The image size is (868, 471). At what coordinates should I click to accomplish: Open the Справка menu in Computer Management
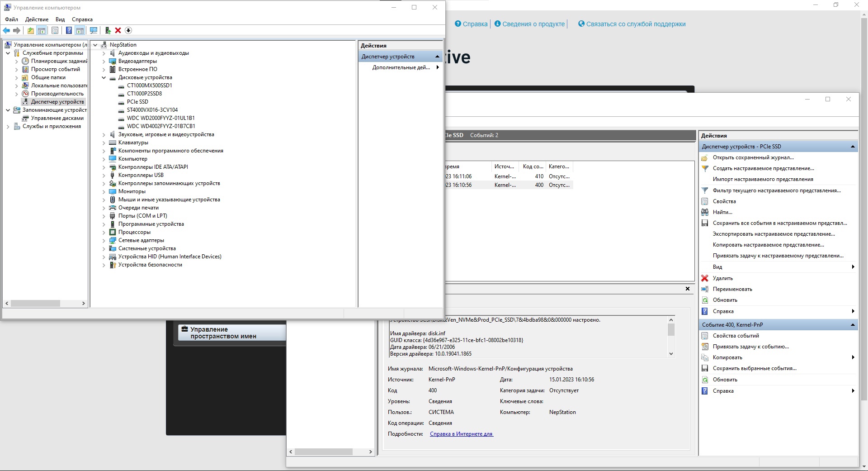pyautogui.click(x=82, y=19)
